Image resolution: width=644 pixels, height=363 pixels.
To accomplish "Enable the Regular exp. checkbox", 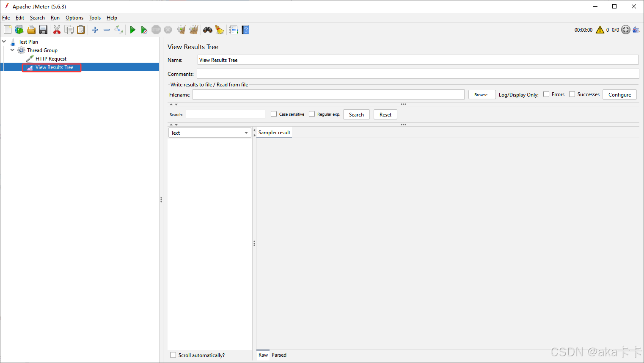I will pos(312,114).
